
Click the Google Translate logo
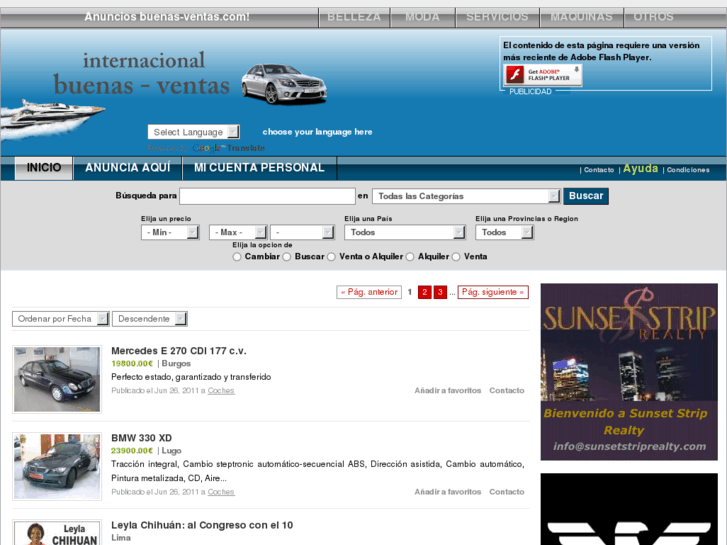[x=228, y=148]
